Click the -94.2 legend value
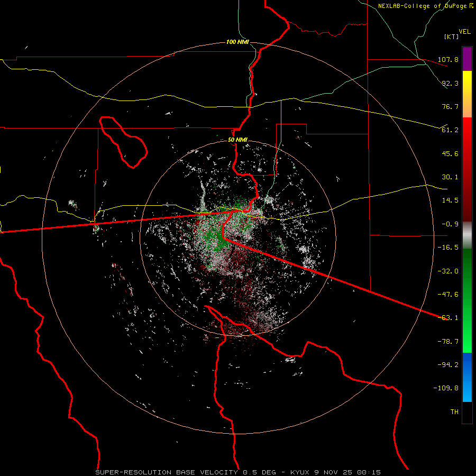Viewport: 476px width, 476px height. (448, 365)
